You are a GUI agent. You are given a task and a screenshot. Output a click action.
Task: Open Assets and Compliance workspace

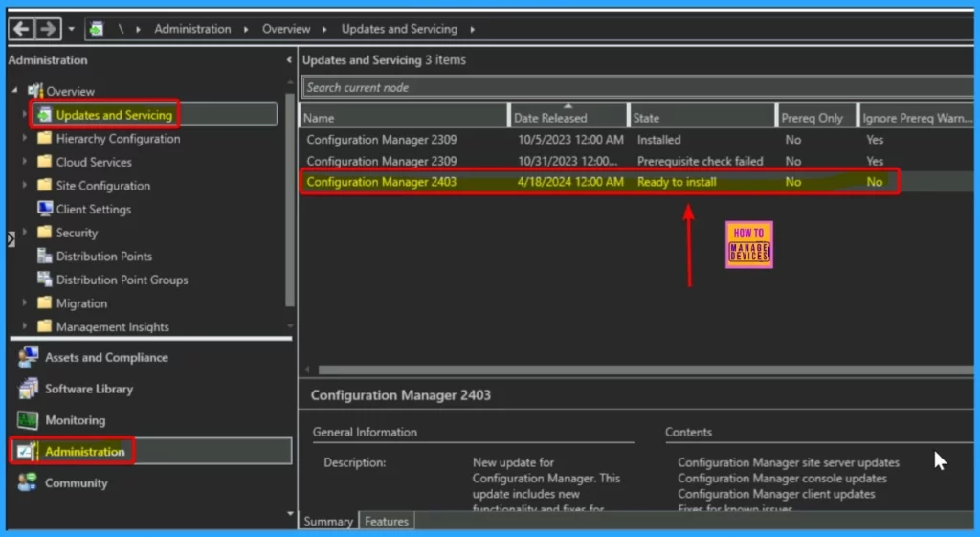pyautogui.click(x=106, y=358)
